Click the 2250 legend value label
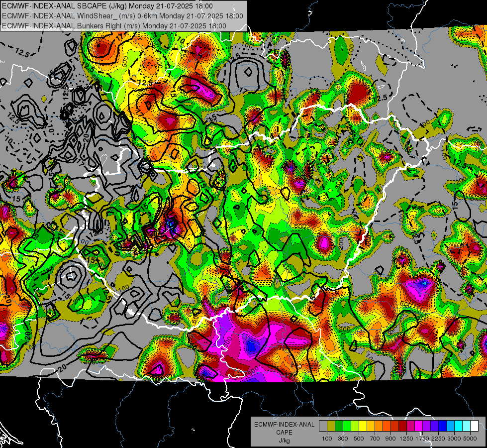Viewport: 487px width, 448px height. tap(438, 439)
